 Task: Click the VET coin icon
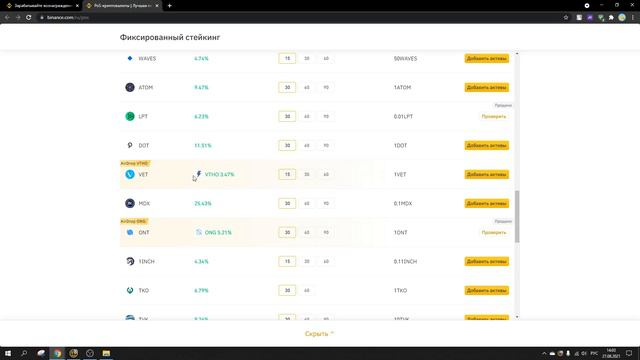pyautogui.click(x=130, y=174)
